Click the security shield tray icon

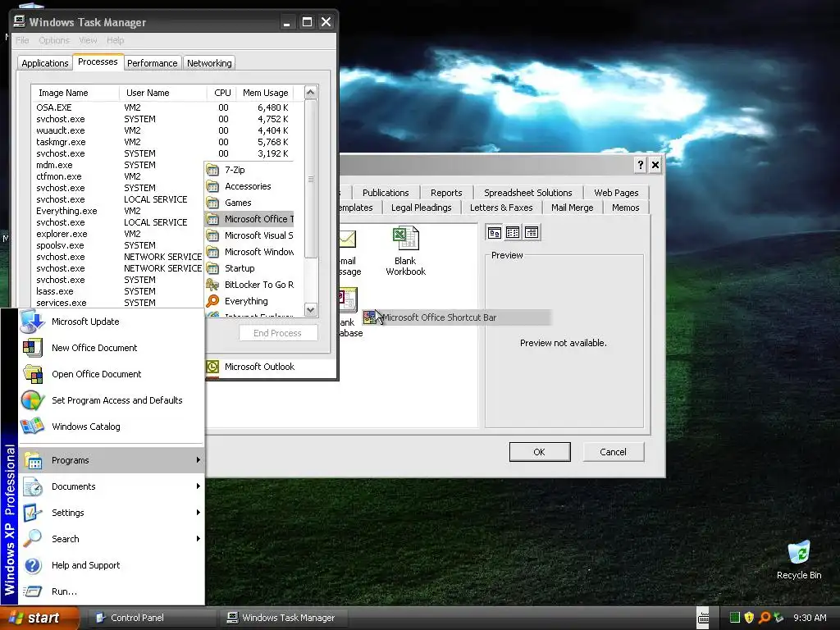click(x=749, y=618)
